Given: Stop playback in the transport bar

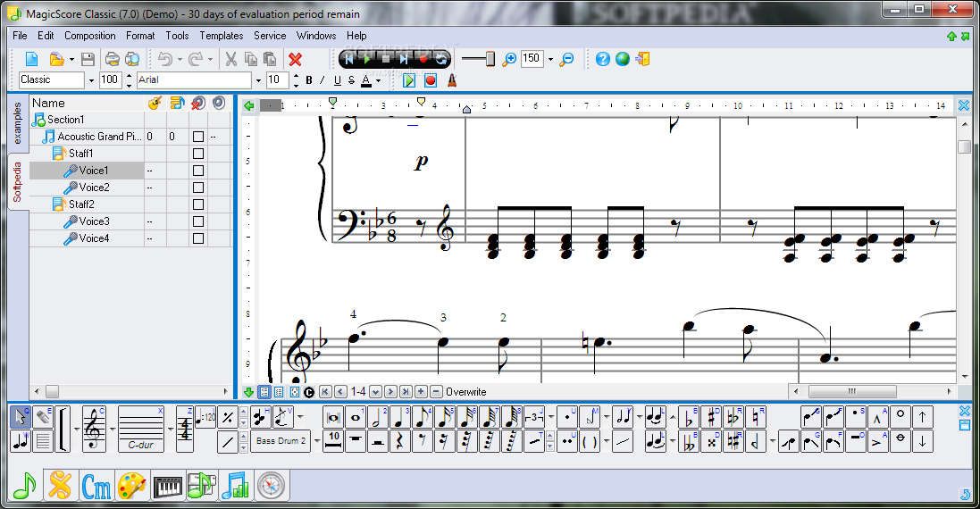Looking at the screenshot, I should tap(386, 59).
